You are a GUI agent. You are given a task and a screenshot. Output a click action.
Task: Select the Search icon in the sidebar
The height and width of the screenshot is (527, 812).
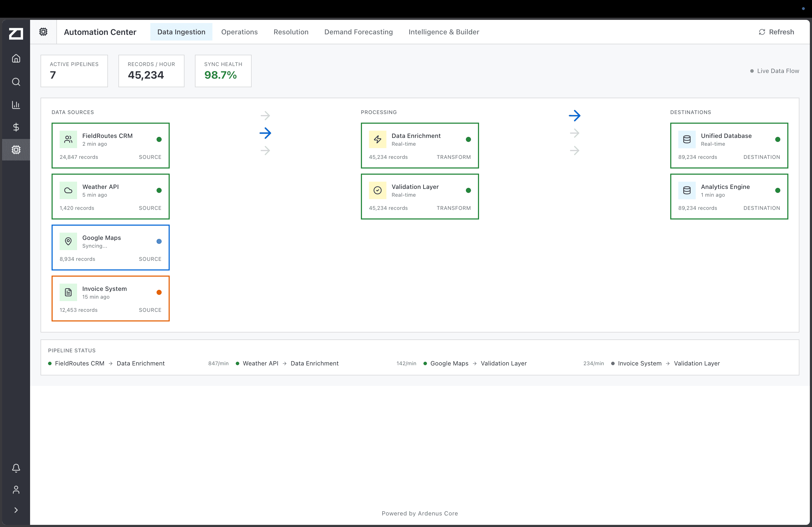pyautogui.click(x=16, y=82)
